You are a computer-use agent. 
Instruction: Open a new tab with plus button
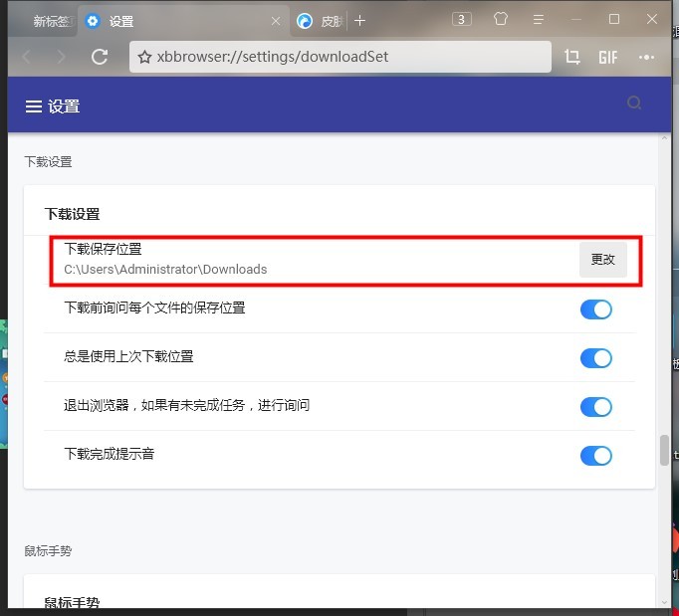(360, 21)
